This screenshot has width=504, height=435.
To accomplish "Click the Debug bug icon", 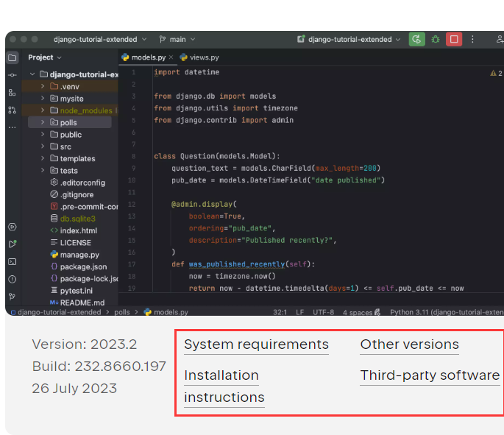I will point(436,39).
